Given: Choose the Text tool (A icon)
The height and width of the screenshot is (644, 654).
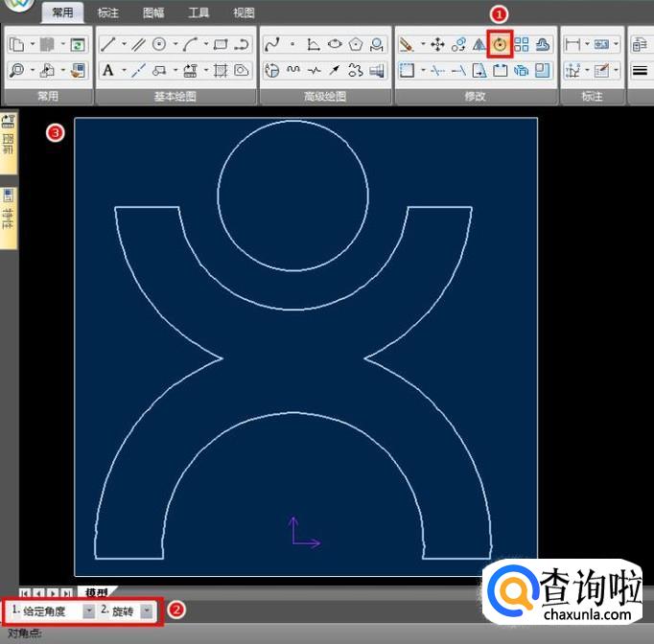Looking at the screenshot, I should pyautogui.click(x=108, y=70).
